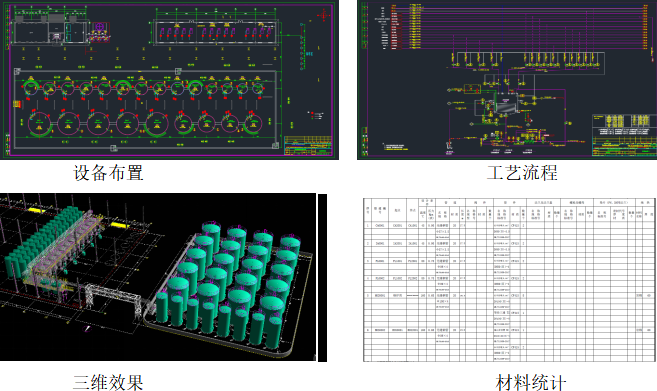
Task: Click the 材料统计 caption text
Action: (531, 382)
